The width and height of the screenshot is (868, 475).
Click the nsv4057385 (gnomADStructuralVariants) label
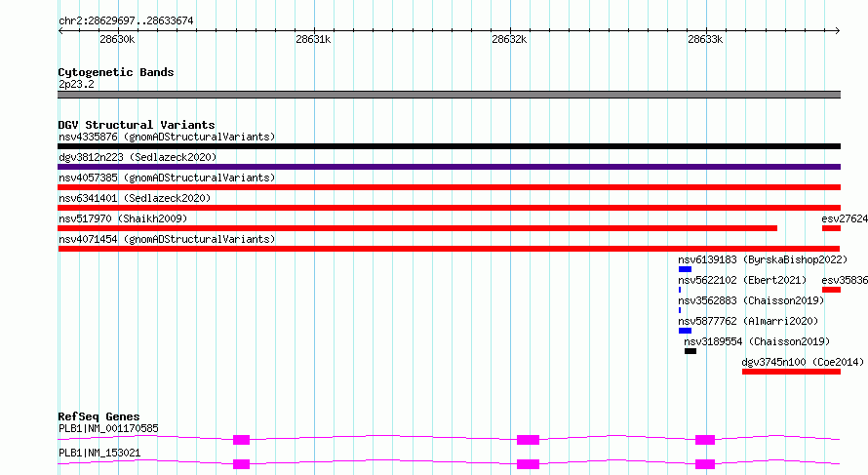(167, 178)
